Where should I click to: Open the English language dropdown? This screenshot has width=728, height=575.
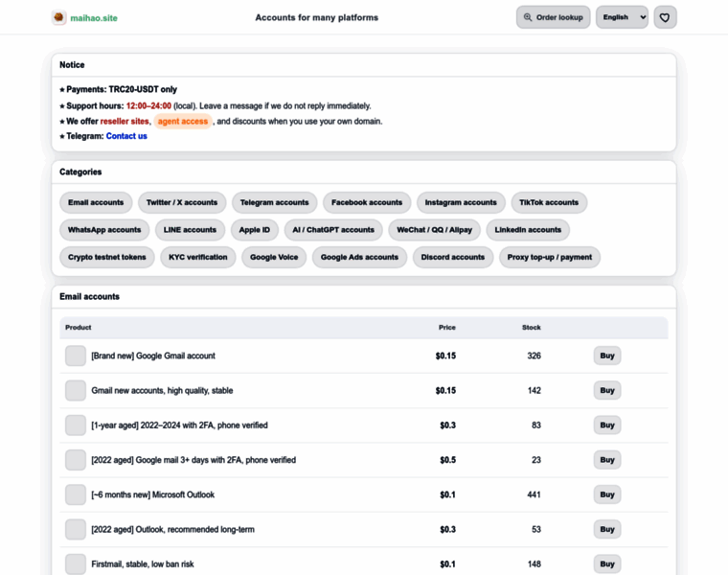(622, 17)
